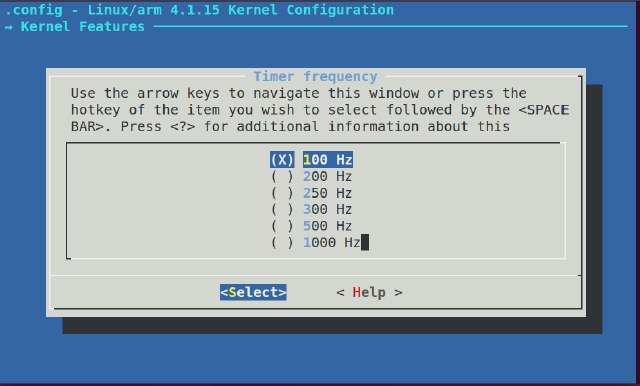The width and height of the screenshot is (640, 386).
Task: Click the Timer frequency dialog title
Action: [x=316, y=76]
